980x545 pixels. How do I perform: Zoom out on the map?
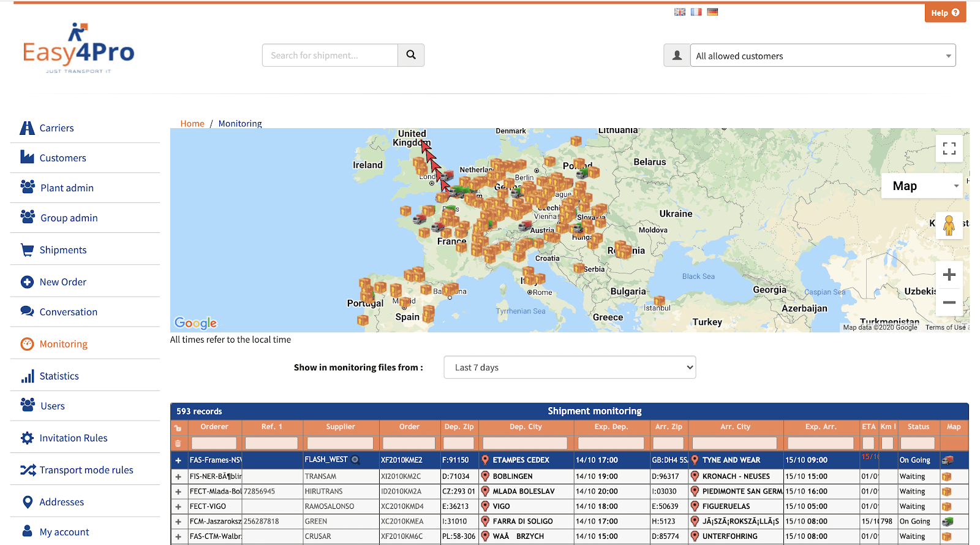coord(949,302)
